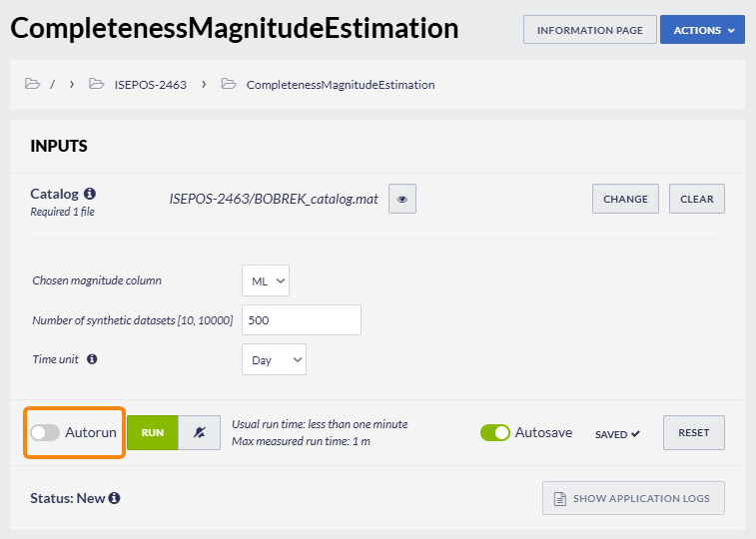Show Catalog info tooltip icon
The image size is (756, 539).
point(90,194)
